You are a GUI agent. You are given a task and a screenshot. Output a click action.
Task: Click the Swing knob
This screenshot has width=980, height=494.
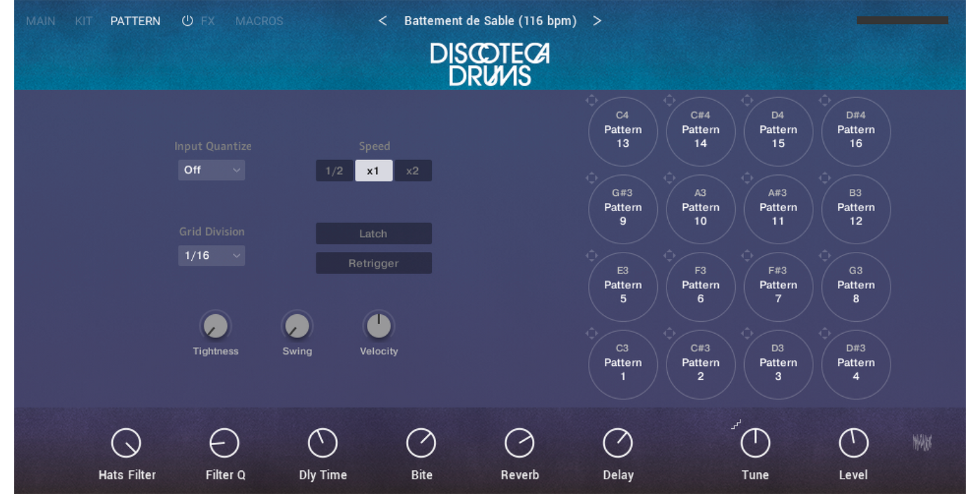tap(297, 326)
